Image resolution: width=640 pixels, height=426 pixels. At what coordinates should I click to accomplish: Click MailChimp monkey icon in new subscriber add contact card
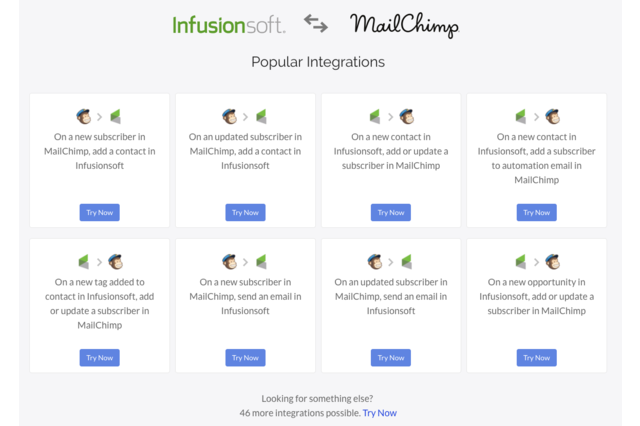click(84, 117)
